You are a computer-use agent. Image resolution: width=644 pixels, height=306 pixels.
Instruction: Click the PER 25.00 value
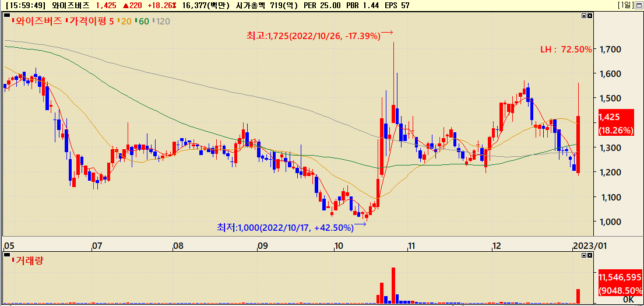[322, 5]
